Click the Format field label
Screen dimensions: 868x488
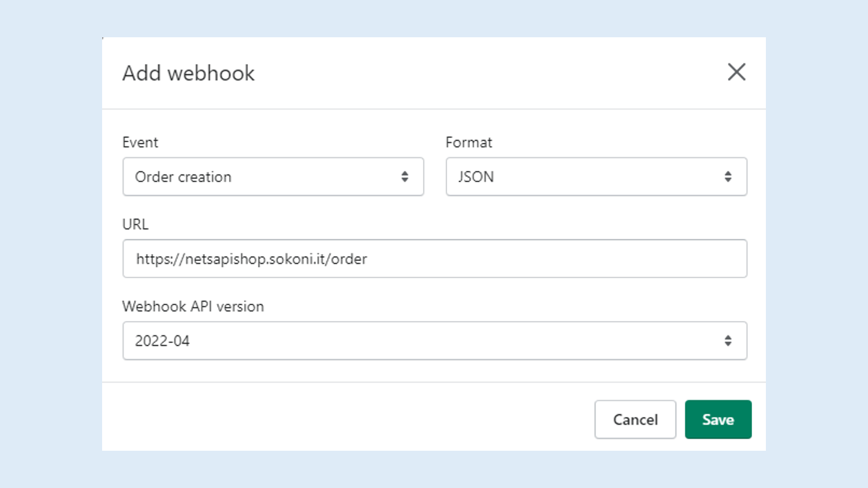point(469,142)
